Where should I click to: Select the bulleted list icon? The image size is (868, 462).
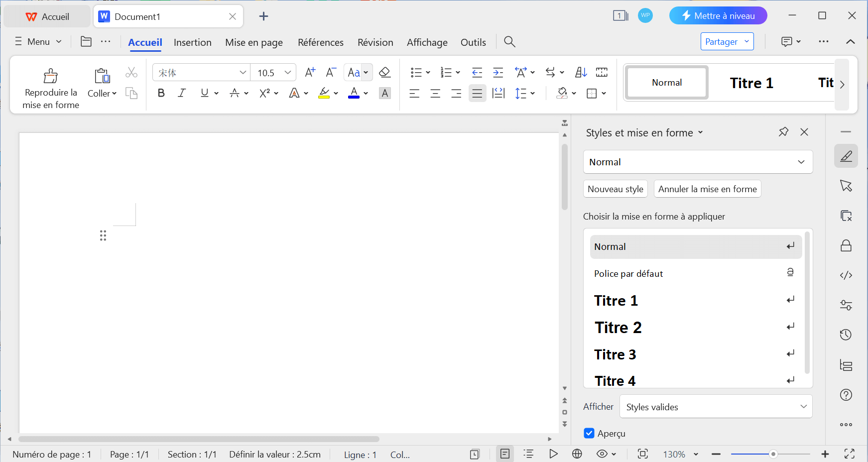coord(416,73)
